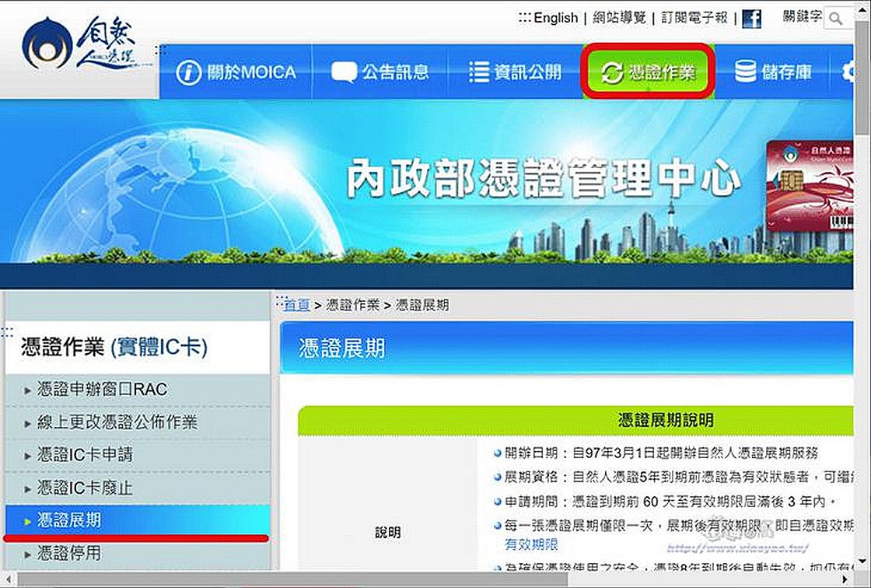Click the list icon for 資訊公開

(479, 72)
